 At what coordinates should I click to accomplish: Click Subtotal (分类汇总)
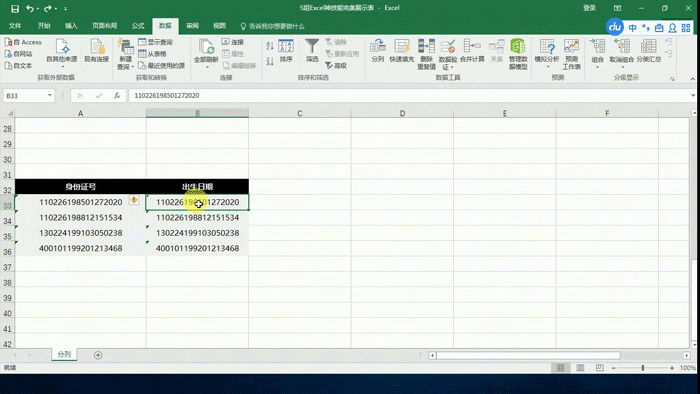(x=649, y=50)
